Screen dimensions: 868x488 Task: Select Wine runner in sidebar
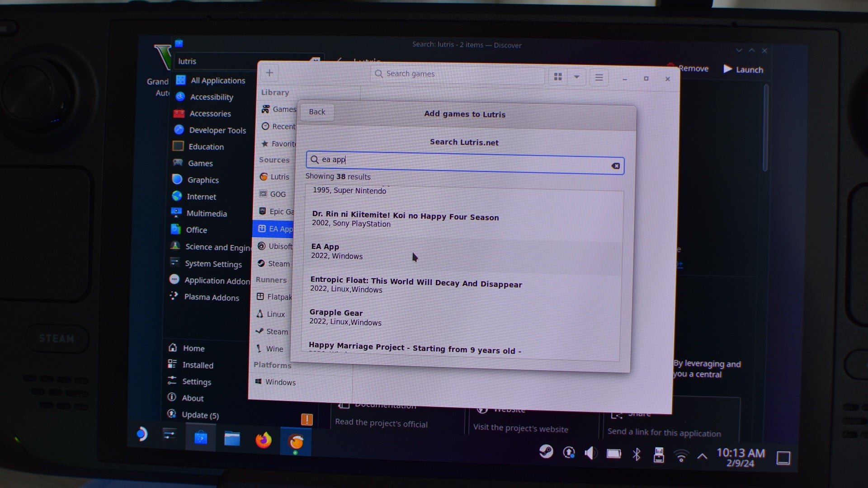(x=274, y=349)
